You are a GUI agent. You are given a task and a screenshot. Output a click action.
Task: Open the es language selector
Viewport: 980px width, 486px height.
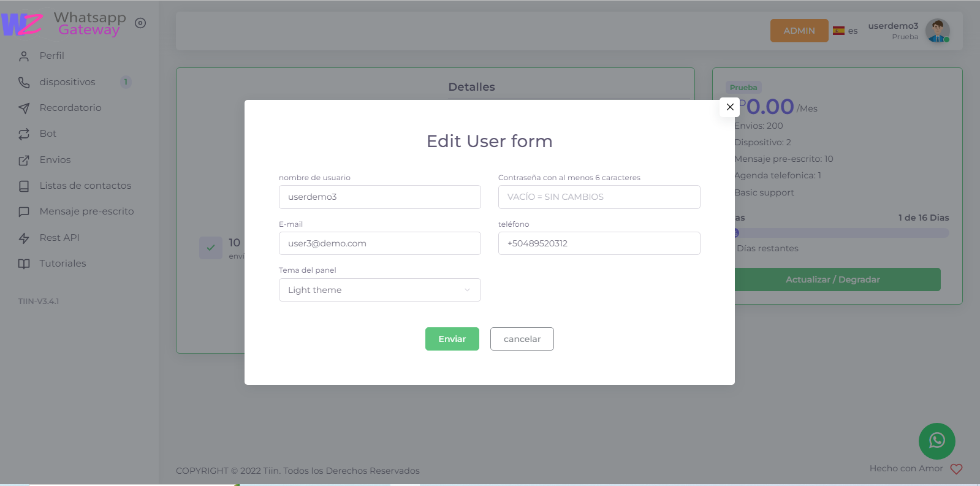[845, 31]
